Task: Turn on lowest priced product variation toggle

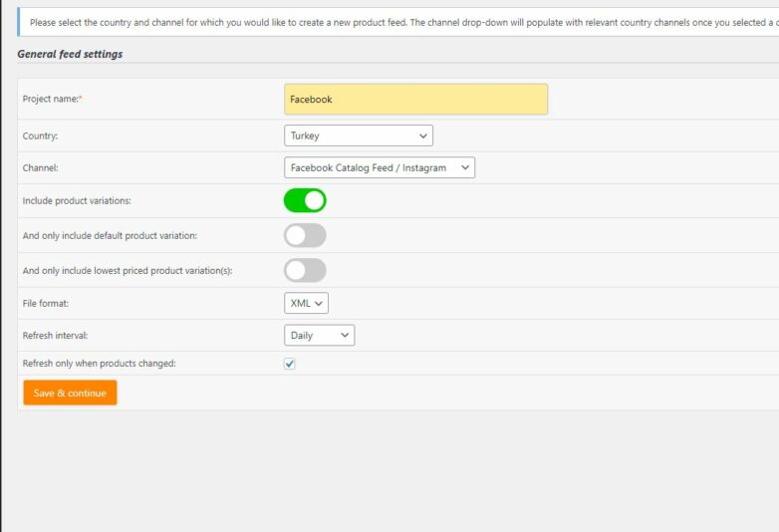Action: (x=305, y=270)
